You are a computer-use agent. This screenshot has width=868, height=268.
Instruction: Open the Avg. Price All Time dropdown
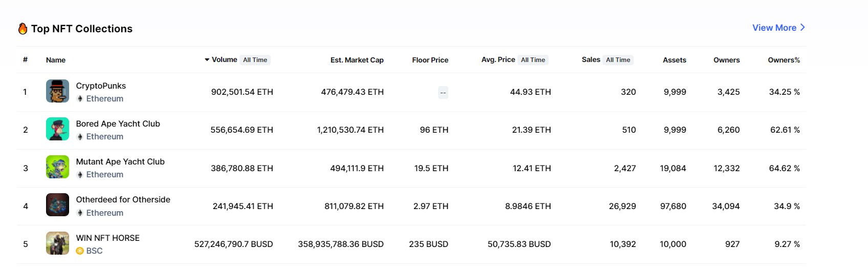point(533,60)
